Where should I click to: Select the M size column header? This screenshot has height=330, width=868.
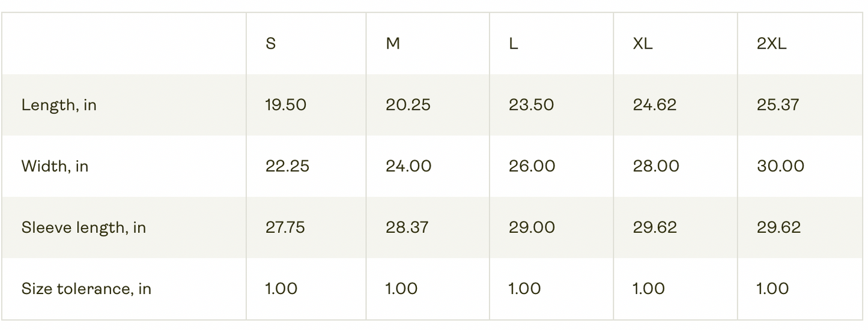point(393,44)
